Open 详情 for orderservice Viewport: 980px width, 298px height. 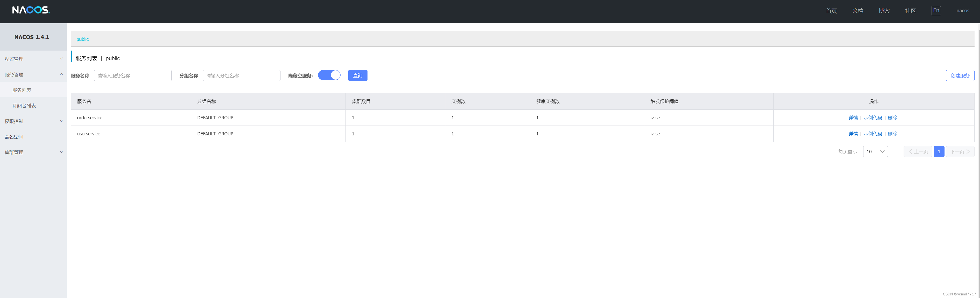[853, 118]
